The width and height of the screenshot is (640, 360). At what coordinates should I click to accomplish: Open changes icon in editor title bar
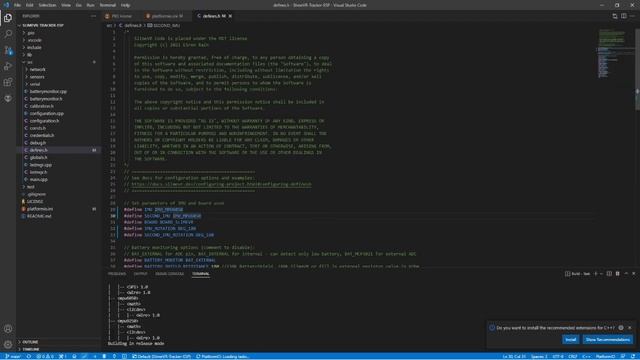(615, 16)
